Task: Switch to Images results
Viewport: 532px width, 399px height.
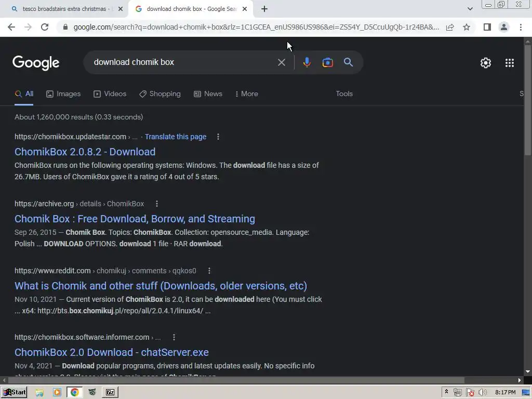Action: pos(63,94)
